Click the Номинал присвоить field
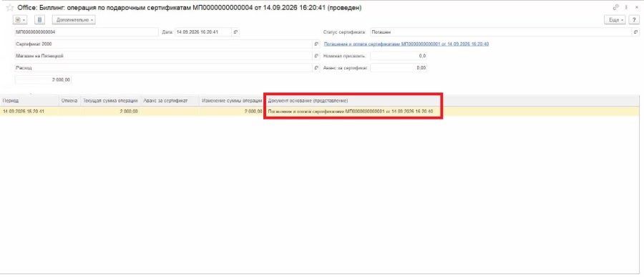This screenshot has width=644, height=277. point(399,56)
